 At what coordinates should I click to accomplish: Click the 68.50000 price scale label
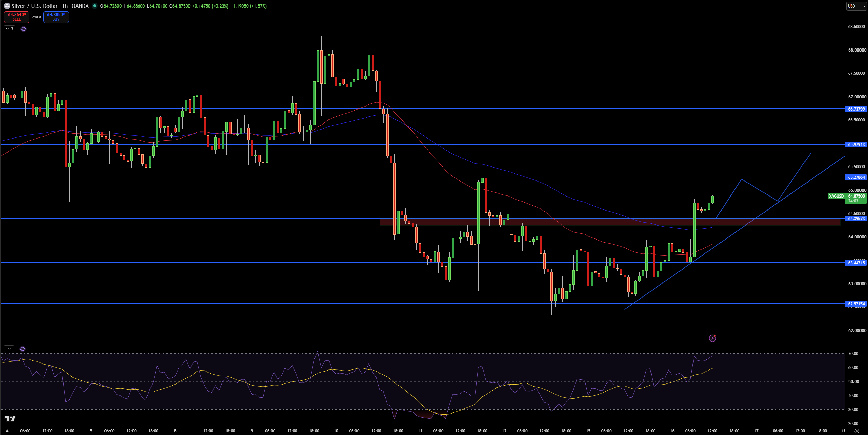point(857,27)
